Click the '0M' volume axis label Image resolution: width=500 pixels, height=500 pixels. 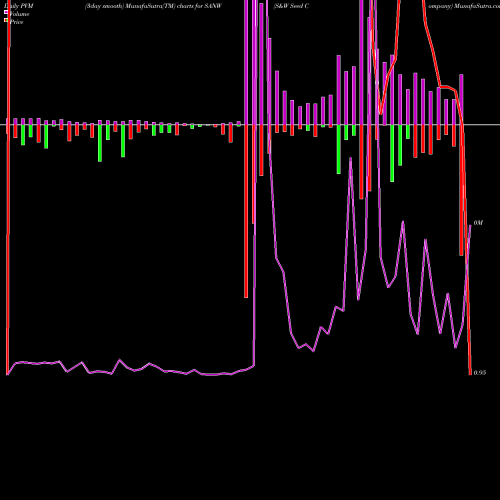pos(478,223)
